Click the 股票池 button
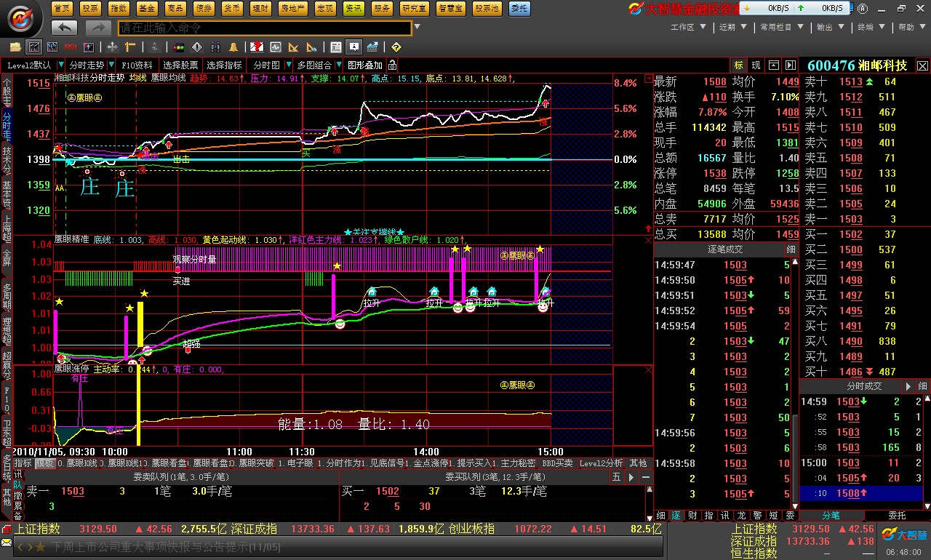The height and width of the screenshot is (560, 931). click(487, 9)
